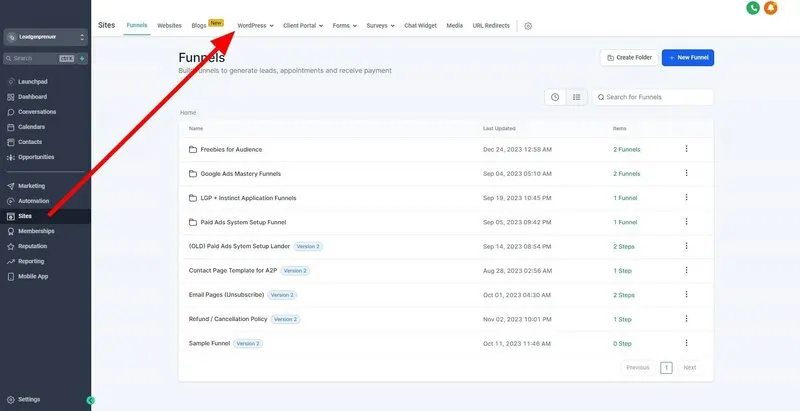The image size is (800, 411).
Task: Go to the Next page
Action: (690, 368)
